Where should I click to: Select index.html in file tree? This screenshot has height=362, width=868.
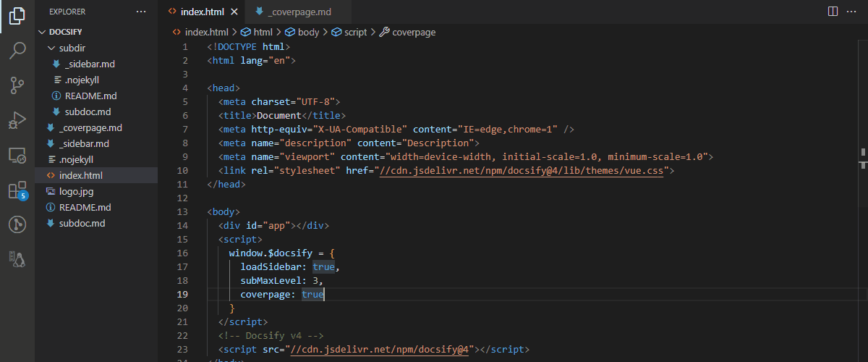(96, 175)
